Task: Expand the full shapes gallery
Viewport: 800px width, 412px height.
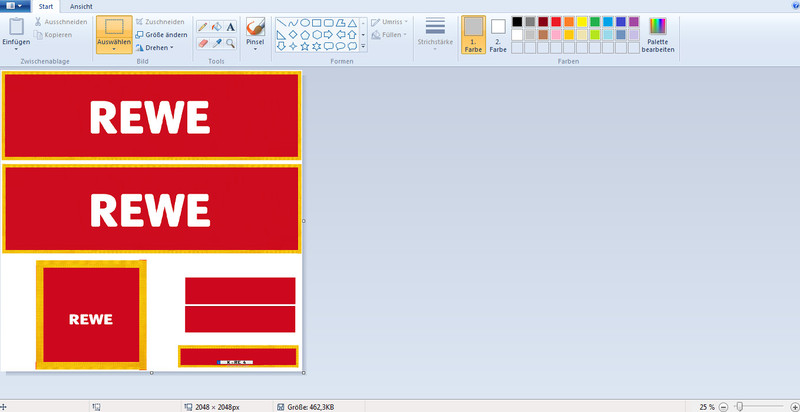Action: [x=363, y=46]
